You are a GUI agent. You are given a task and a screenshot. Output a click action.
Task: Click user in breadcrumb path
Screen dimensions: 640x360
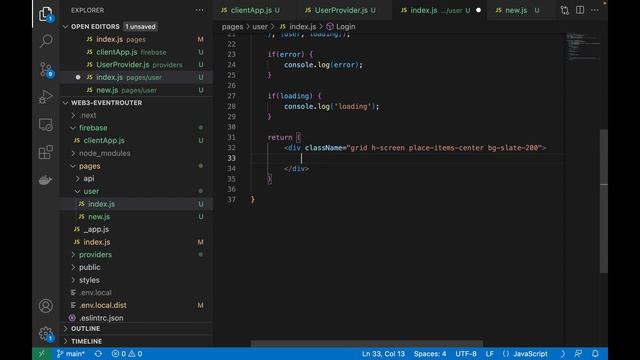(x=260, y=27)
